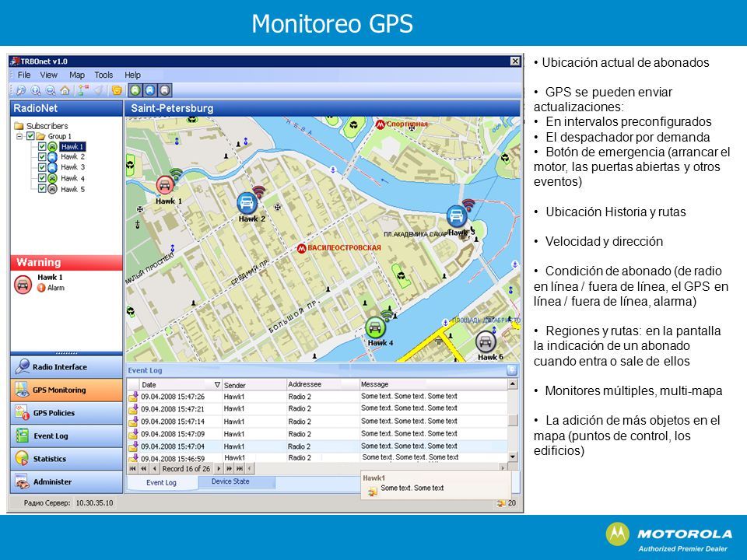The height and width of the screenshot is (560, 747).
Task: Click the network diagram toolbar icon
Action: (83, 90)
